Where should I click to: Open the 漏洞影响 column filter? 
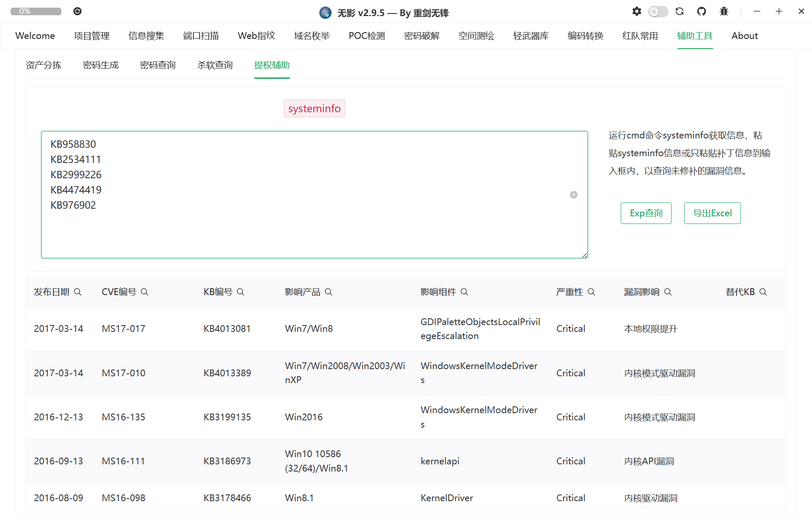point(668,292)
